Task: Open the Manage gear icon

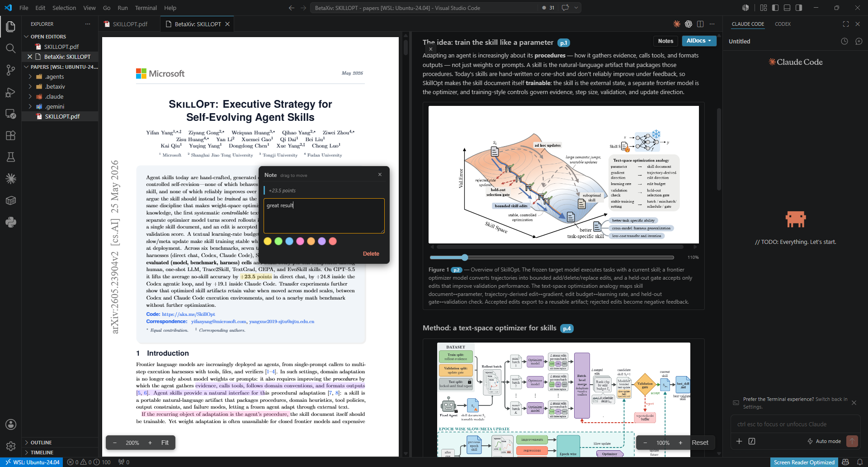Action: click(x=11, y=446)
